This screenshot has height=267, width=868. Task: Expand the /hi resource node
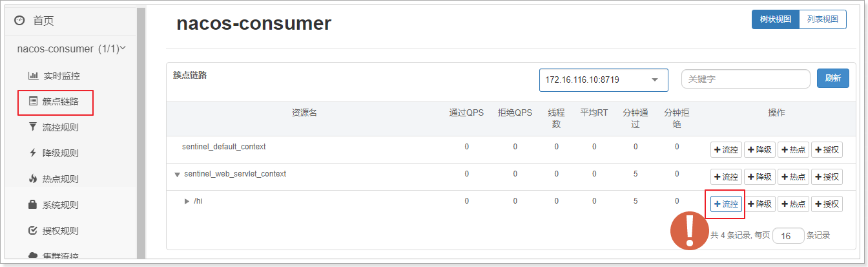pos(187,202)
